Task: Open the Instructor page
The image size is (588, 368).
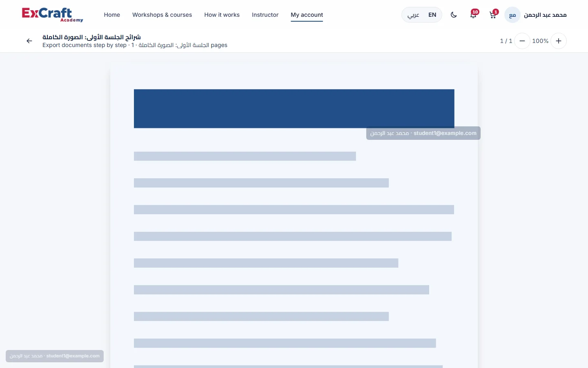Action: 265,15
